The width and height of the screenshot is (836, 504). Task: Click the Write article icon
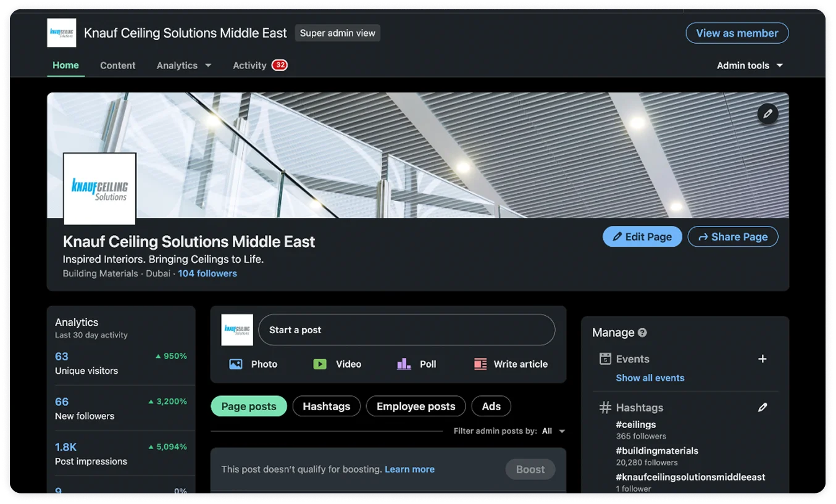tap(480, 364)
